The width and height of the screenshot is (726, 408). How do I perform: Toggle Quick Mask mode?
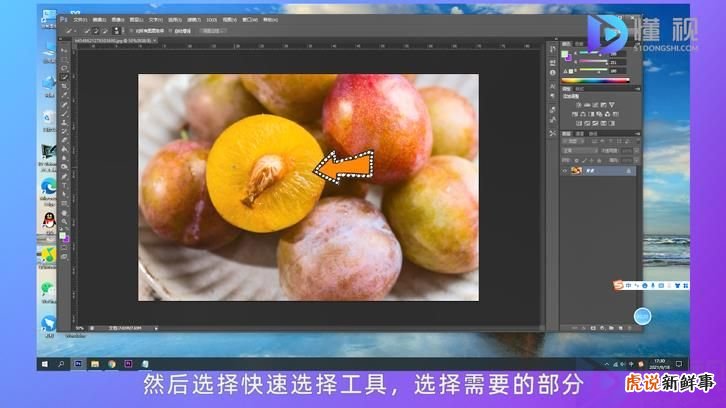(64, 248)
